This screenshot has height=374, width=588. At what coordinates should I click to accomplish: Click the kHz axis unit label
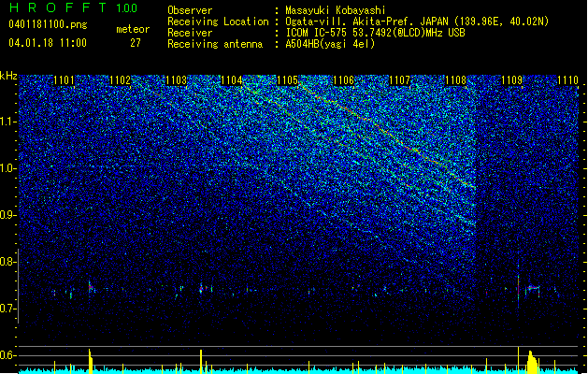coord(8,76)
